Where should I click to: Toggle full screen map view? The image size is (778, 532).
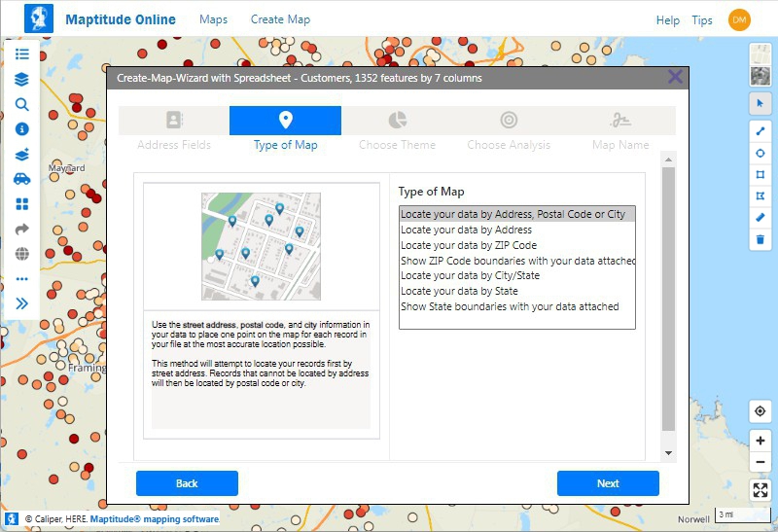pyautogui.click(x=760, y=490)
